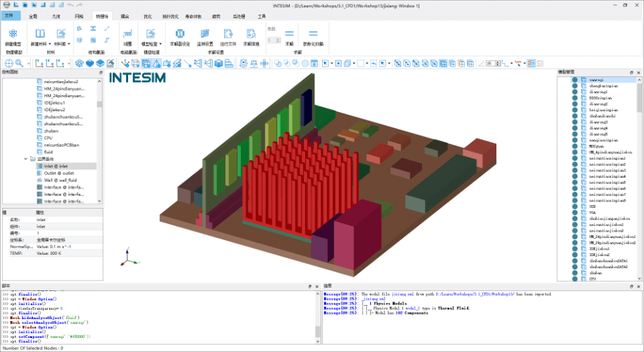This screenshot has height=352, width=644.
Task: Click the zoom magnifier tool in toolbar
Action: 20,64
